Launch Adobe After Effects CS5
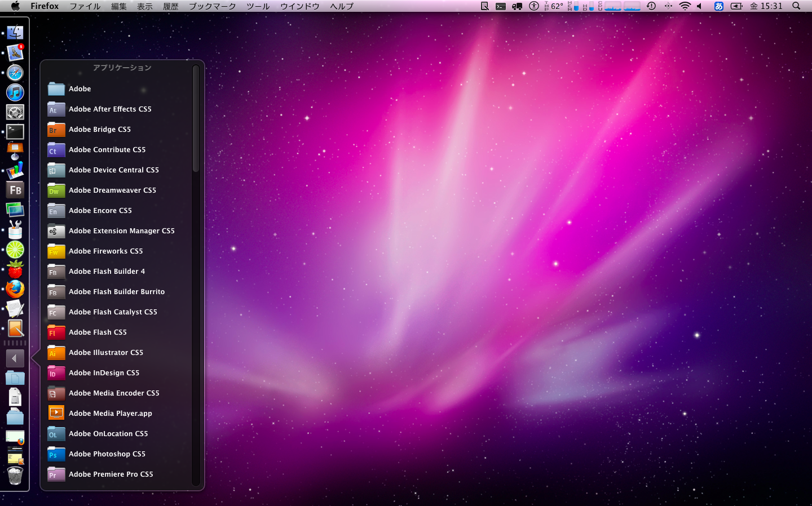812x506 pixels. (110, 109)
